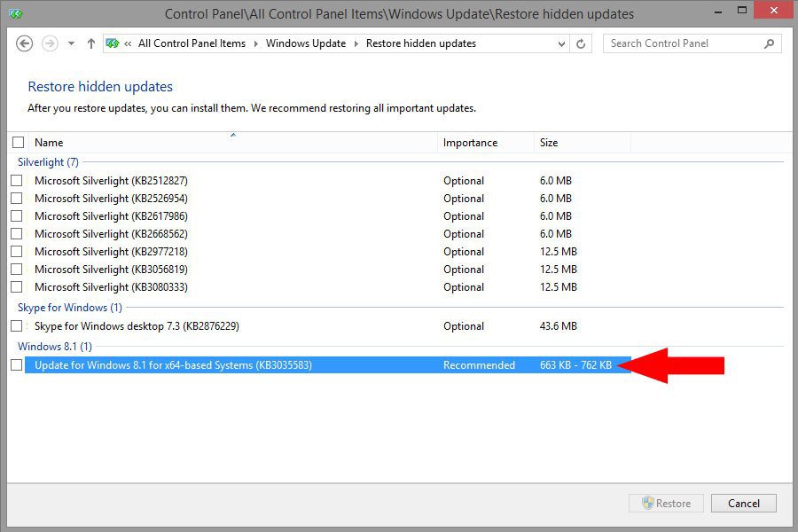
Task: Click the Windows Update icon in address bar
Action: (113, 43)
